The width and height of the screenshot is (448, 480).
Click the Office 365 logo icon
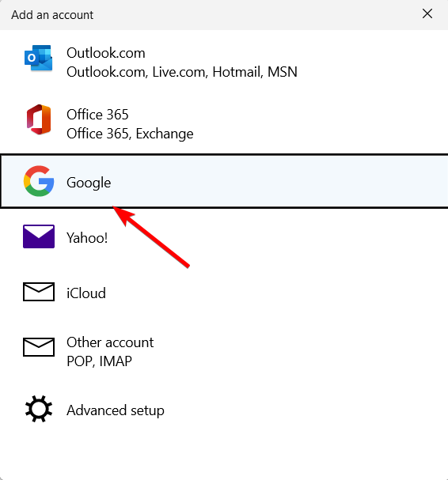(x=39, y=119)
